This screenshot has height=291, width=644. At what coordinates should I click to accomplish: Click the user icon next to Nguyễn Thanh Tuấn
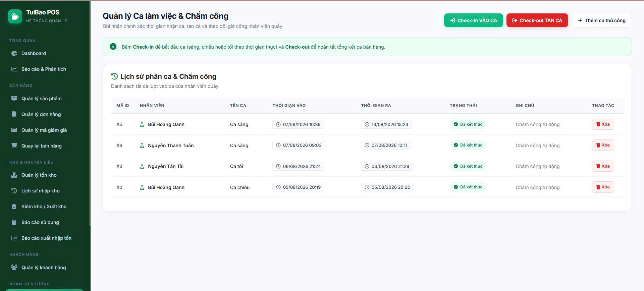click(x=142, y=145)
